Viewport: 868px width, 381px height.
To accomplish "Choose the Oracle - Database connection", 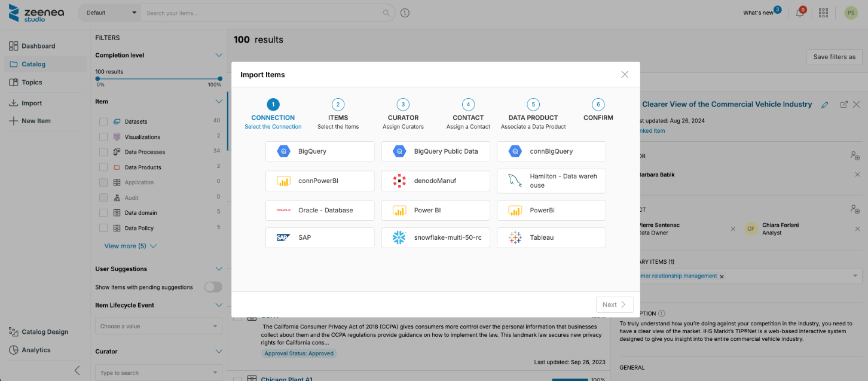I will 319,211.
